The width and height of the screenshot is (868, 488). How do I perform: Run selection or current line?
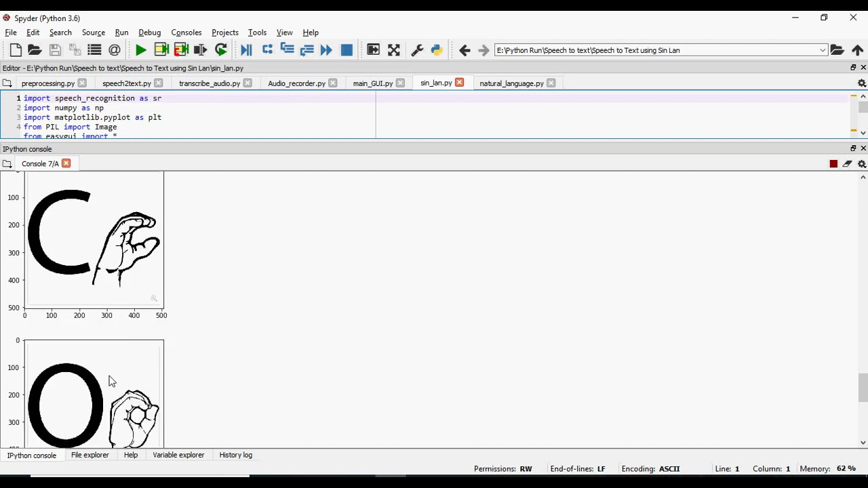[x=200, y=50]
